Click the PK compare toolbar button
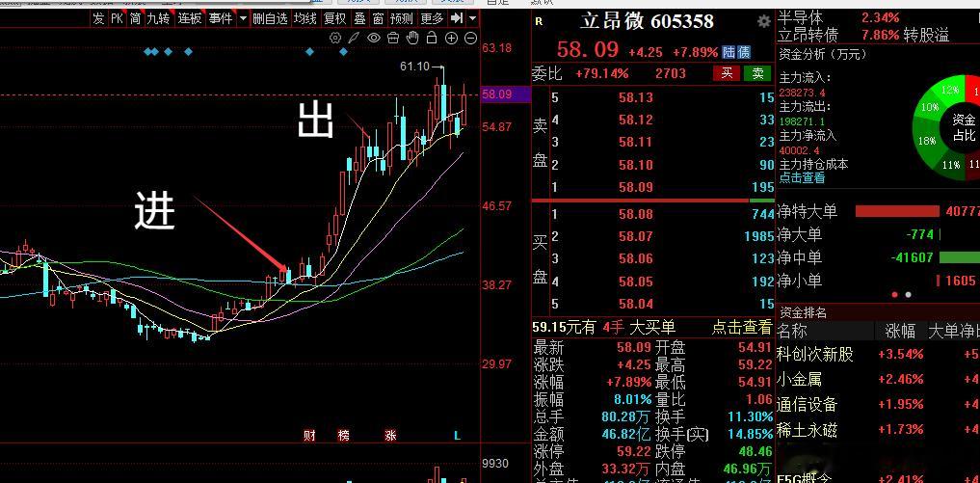Viewport: 980px width, 483px height. tap(117, 18)
